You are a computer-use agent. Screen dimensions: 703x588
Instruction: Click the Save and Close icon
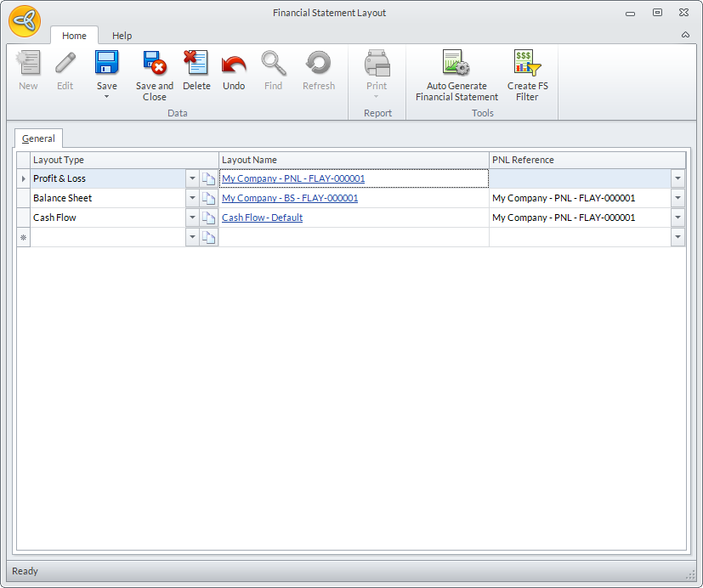(154, 64)
